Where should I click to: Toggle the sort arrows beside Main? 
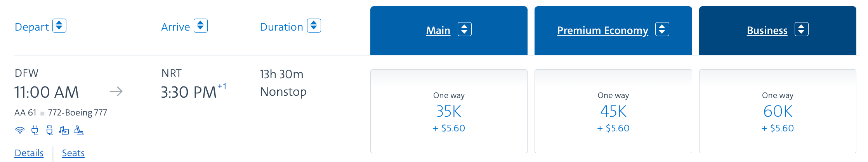[465, 29]
